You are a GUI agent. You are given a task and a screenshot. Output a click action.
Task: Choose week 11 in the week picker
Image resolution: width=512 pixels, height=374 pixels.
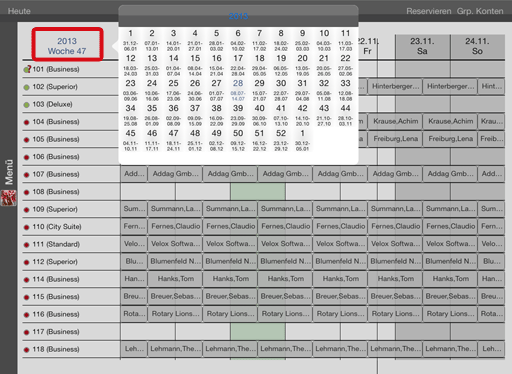[x=345, y=40]
